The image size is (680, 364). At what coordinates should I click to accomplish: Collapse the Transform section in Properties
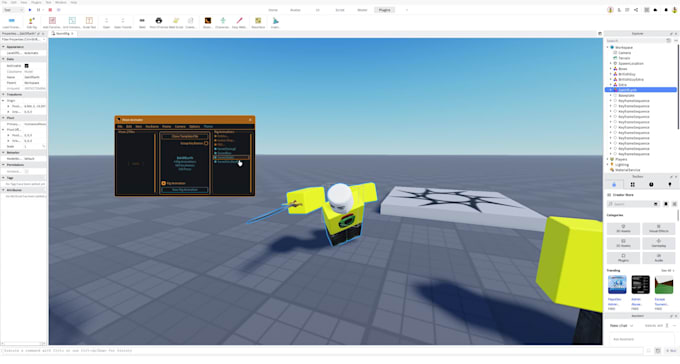click(3, 94)
